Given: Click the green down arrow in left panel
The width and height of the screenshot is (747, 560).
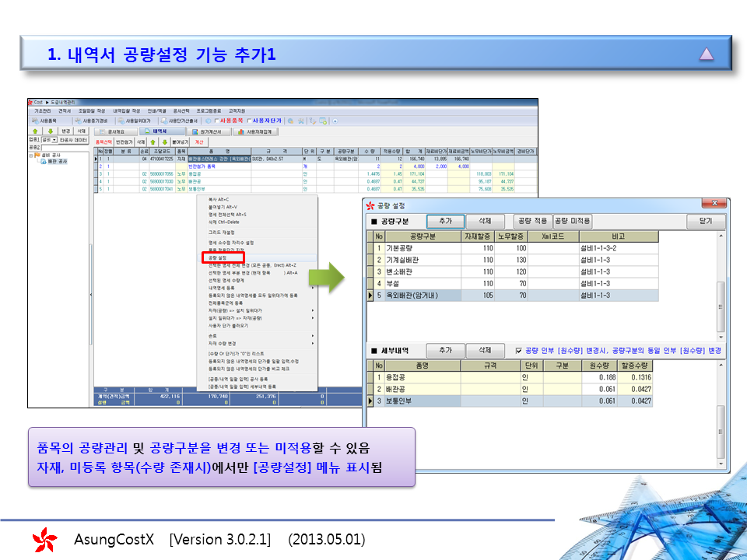Looking at the screenshot, I should pos(51,131).
